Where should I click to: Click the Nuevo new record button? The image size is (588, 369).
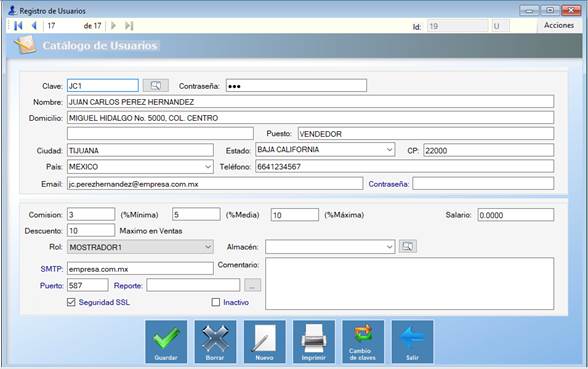264,342
